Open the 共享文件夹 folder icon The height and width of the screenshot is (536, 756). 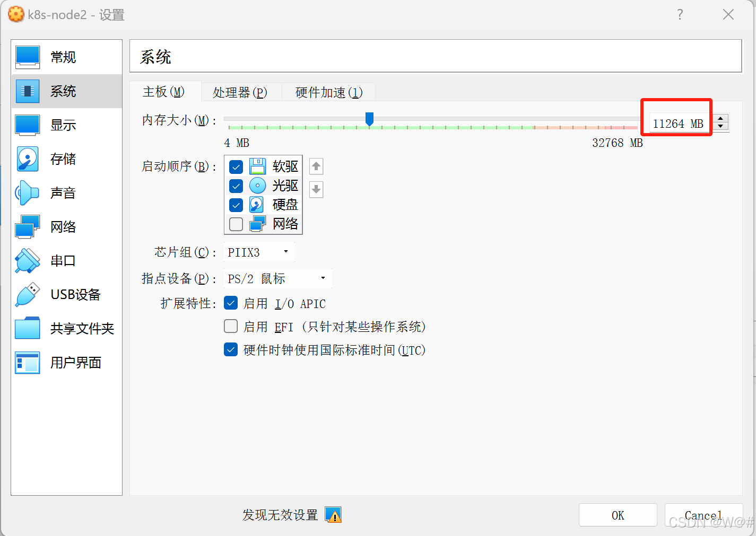click(28, 329)
